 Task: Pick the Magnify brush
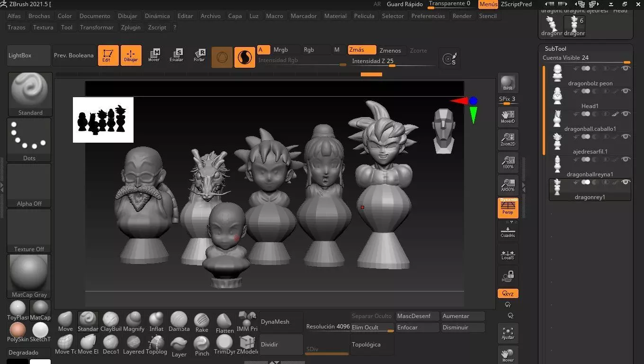pyautogui.click(x=134, y=322)
